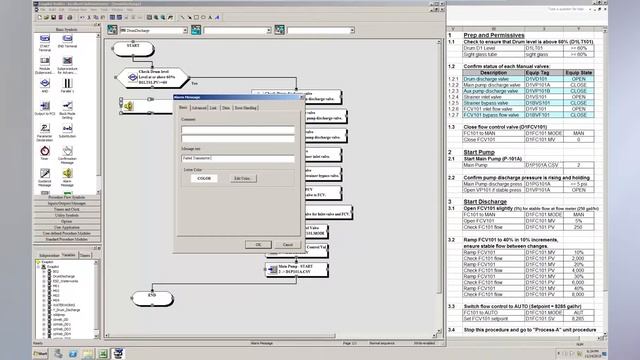The width and height of the screenshot is (640, 360).
Task: Switch to the Error Handling tab in dialog
Action: coord(246,108)
